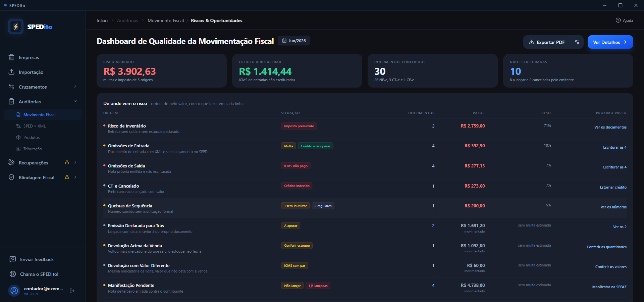Click the Enviar feedback message icon
Image resolution: width=644 pixels, height=302 pixels.
pyautogui.click(x=13, y=259)
